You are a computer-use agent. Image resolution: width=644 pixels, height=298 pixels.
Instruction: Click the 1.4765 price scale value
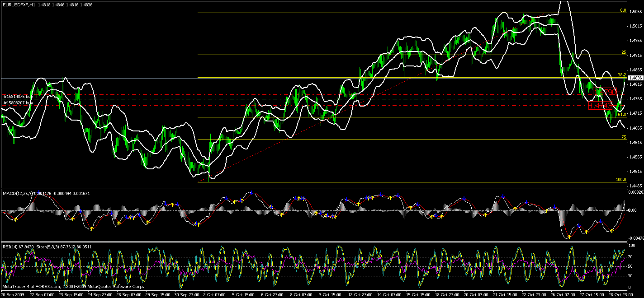click(x=635, y=99)
